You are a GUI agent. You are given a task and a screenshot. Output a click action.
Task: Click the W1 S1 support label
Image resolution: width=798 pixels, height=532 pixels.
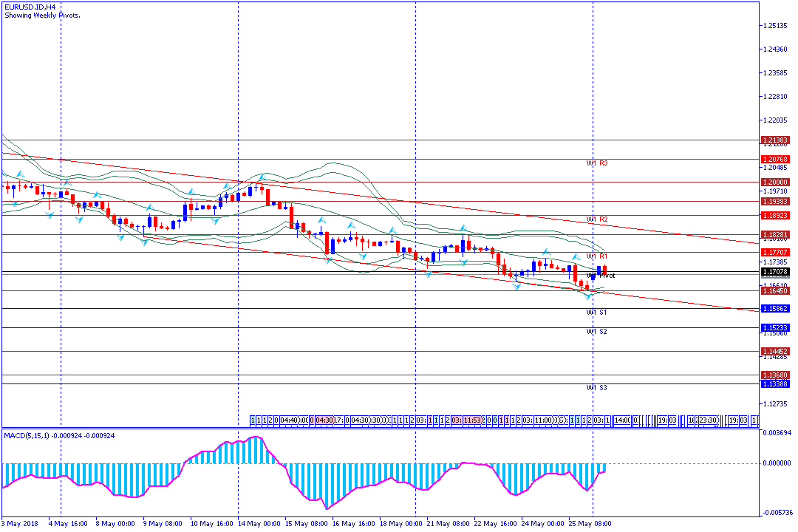pos(596,312)
